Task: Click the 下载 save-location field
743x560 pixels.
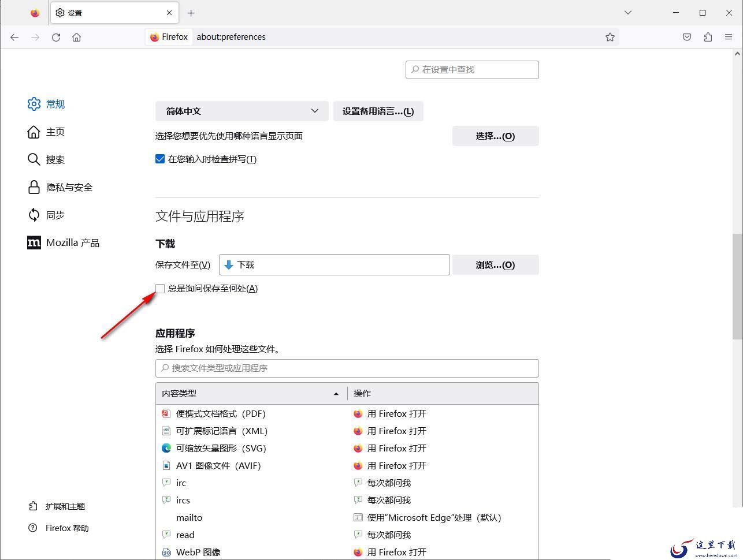Action: (335, 265)
